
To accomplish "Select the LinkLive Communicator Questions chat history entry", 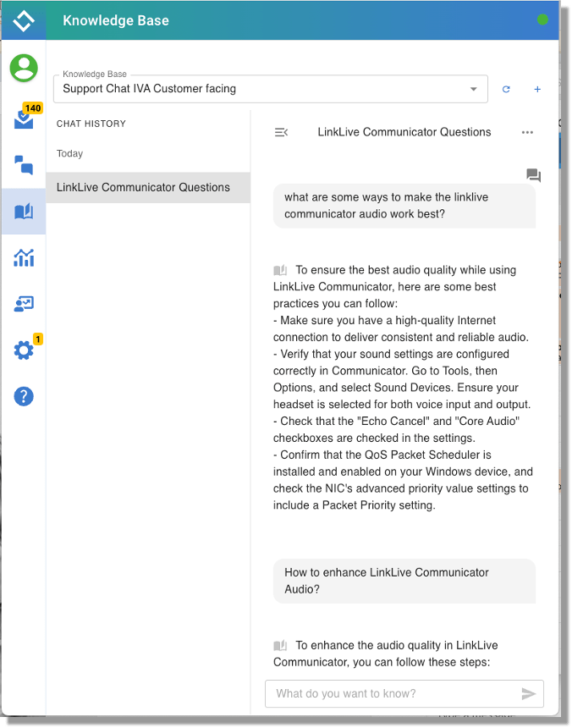I will [143, 187].
